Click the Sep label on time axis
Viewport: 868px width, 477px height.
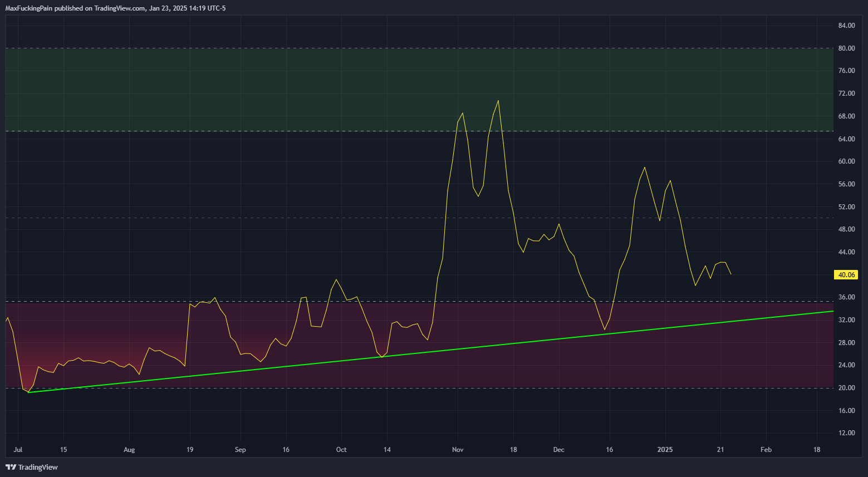(241, 450)
